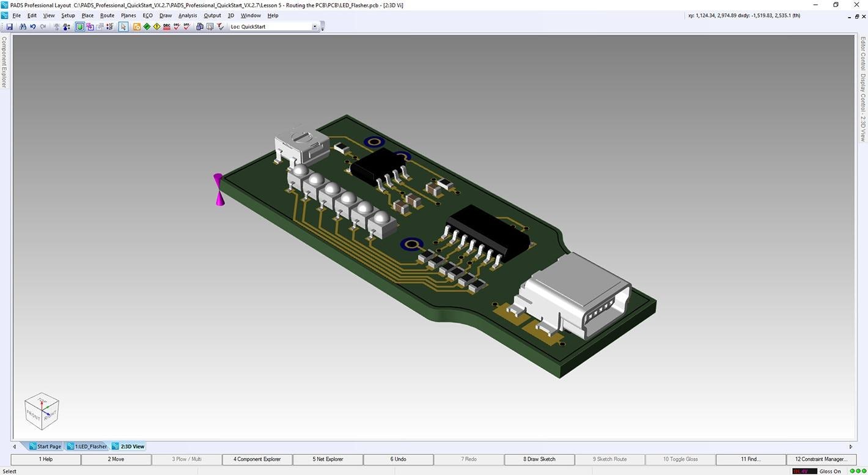Toggle the highlighted selection mode icon
868x475 pixels.
pos(79,26)
